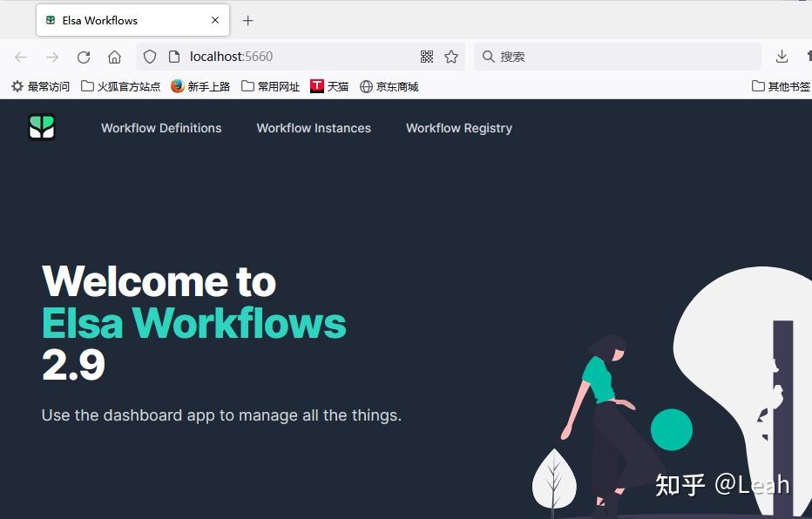Click the Elsa Workflows leaf logo
Viewport: 812px width, 519px height.
[41, 127]
